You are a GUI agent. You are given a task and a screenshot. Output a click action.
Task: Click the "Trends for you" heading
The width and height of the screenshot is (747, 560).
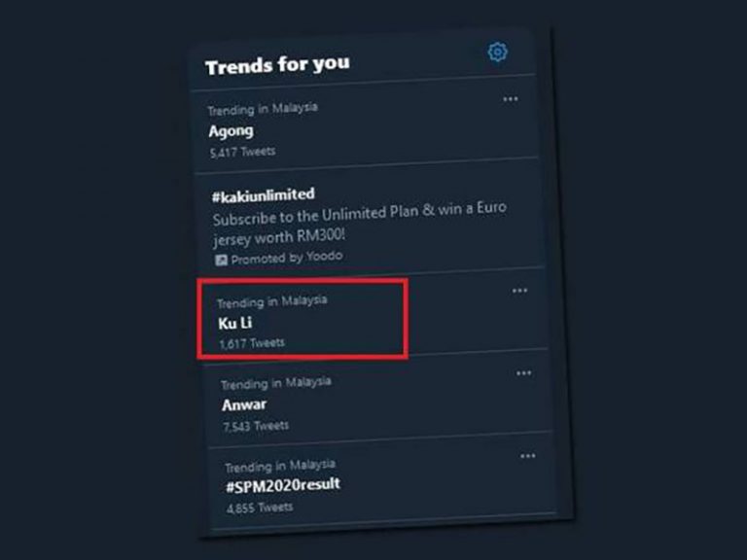(x=277, y=66)
